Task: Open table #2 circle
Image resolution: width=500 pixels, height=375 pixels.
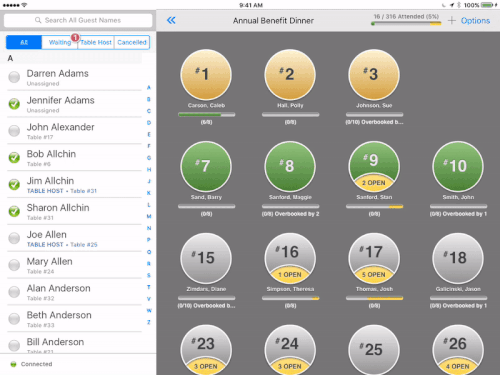Action: coord(290,75)
